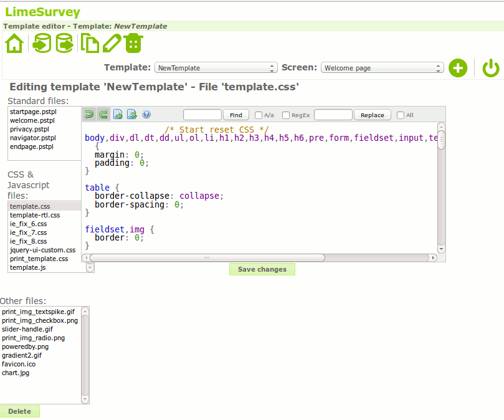Image resolution: width=504 pixels, height=420 pixels.
Task: Open the Rename template pencil icon
Action: tap(113, 44)
